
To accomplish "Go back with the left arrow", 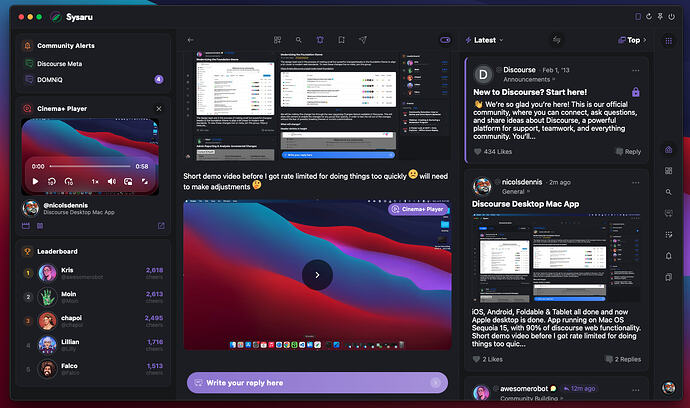I will (191, 40).
